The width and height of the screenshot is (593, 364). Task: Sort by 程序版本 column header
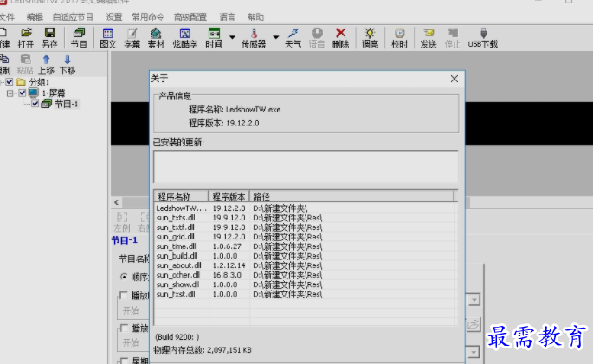point(229,196)
